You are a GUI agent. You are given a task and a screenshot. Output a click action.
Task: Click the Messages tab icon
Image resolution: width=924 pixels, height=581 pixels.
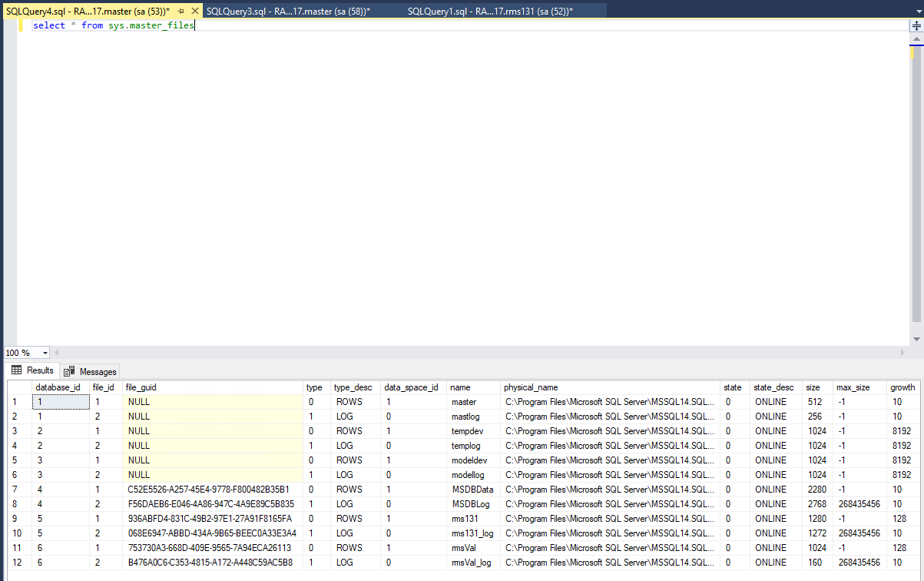point(70,371)
